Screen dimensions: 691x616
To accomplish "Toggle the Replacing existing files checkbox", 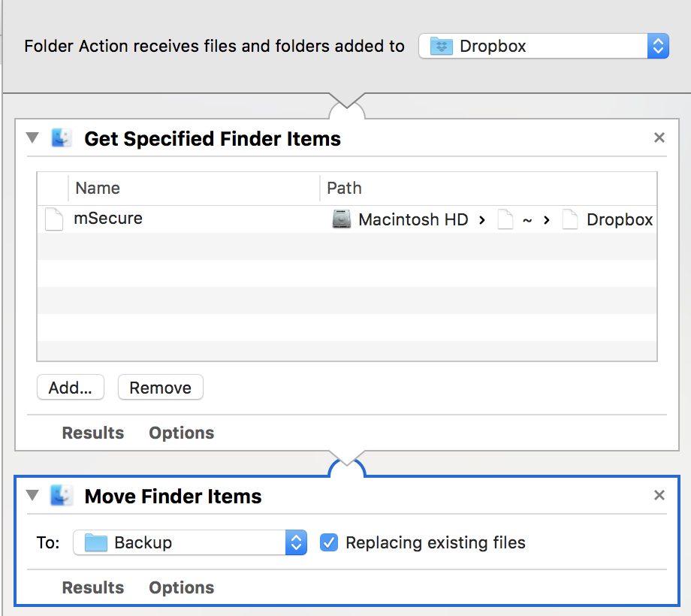I will pos(329,542).
